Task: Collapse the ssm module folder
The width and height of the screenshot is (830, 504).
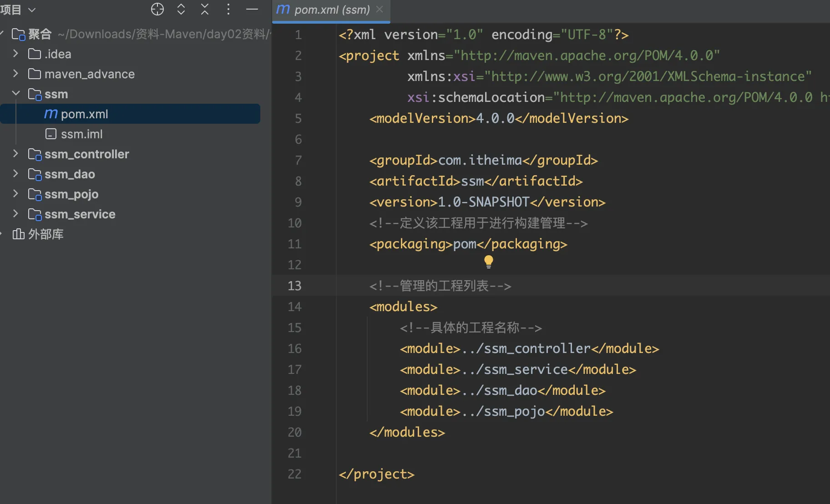Action: (x=16, y=94)
